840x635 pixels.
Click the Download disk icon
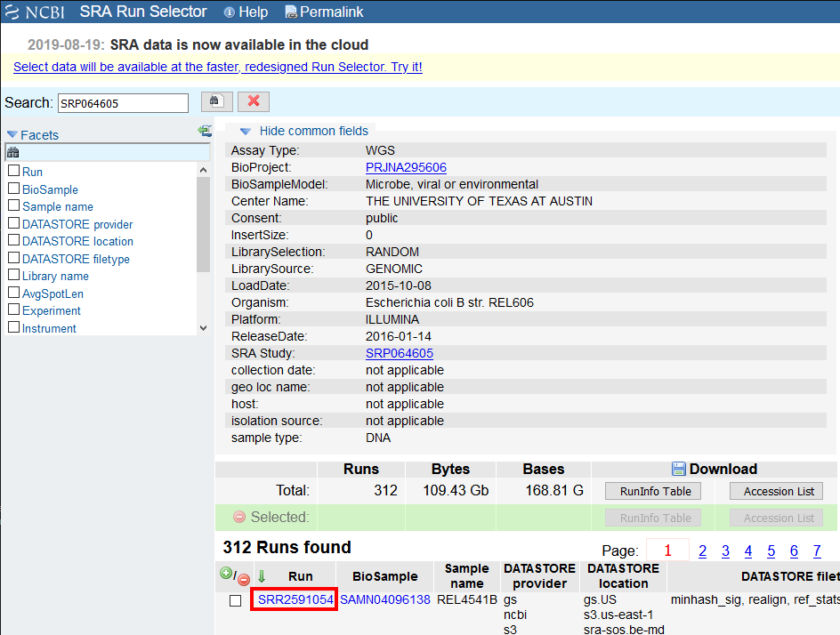click(x=679, y=469)
